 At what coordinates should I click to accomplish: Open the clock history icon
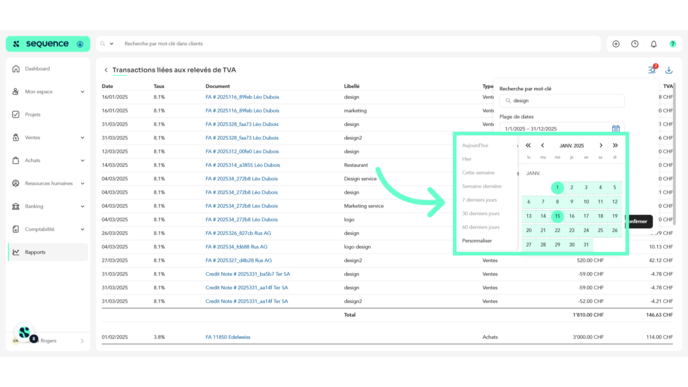pyautogui.click(x=635, y=44)
